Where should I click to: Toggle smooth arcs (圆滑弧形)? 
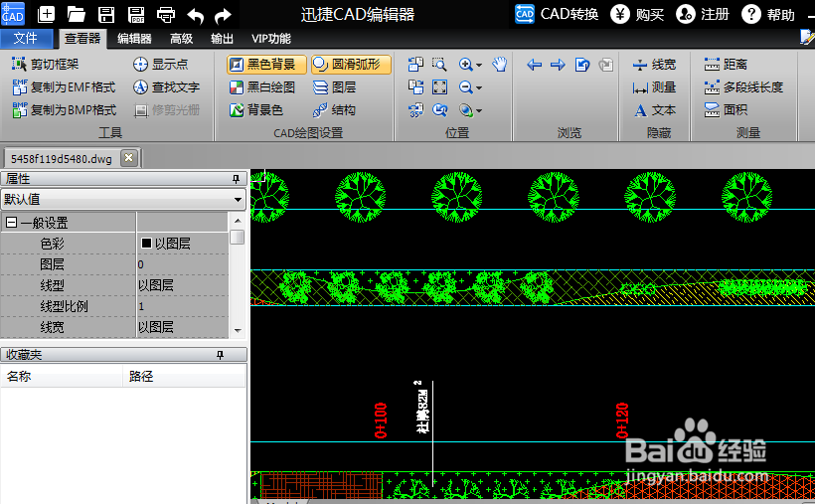click(352, 64)
